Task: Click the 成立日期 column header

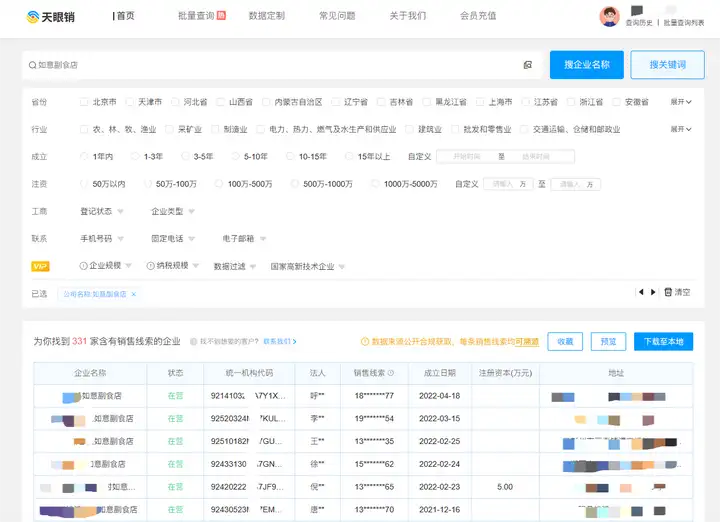Action: 439,373
